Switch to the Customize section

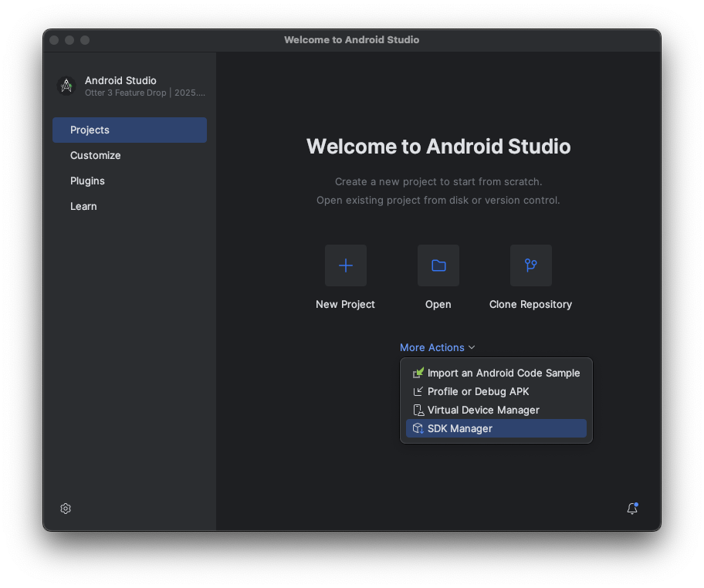[95, 155]
